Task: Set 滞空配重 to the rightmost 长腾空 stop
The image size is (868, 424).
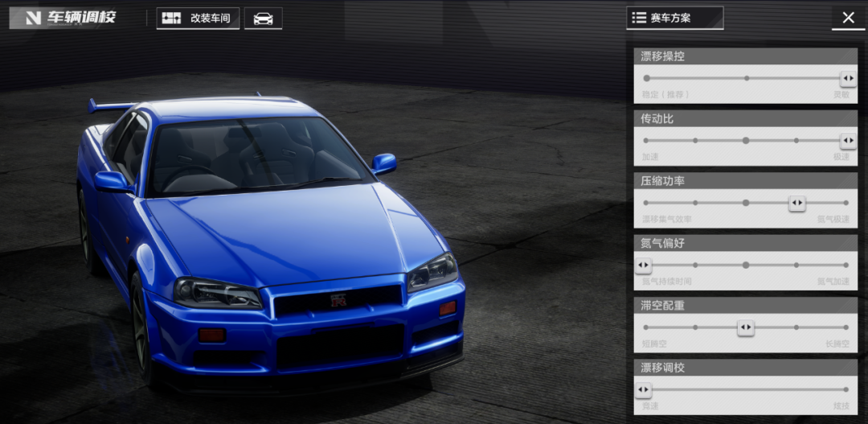Action: (x=847, y=327)
